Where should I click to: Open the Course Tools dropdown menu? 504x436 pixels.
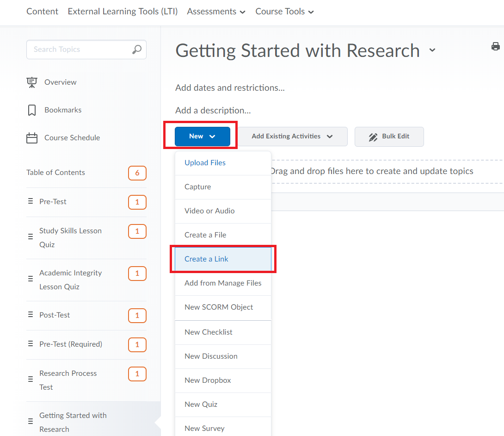tap(284, 12)
